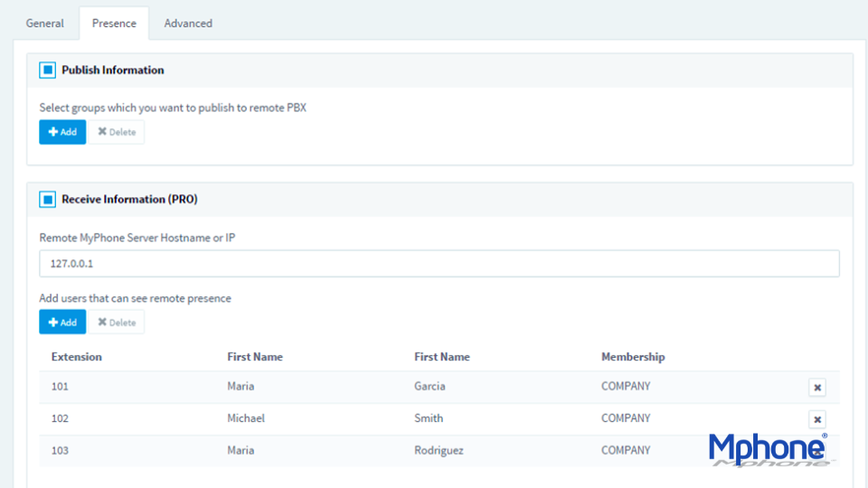The width and height of the screenshot is (868, 488).
Task: Click the first First Name column header
Action: (255, 357)
